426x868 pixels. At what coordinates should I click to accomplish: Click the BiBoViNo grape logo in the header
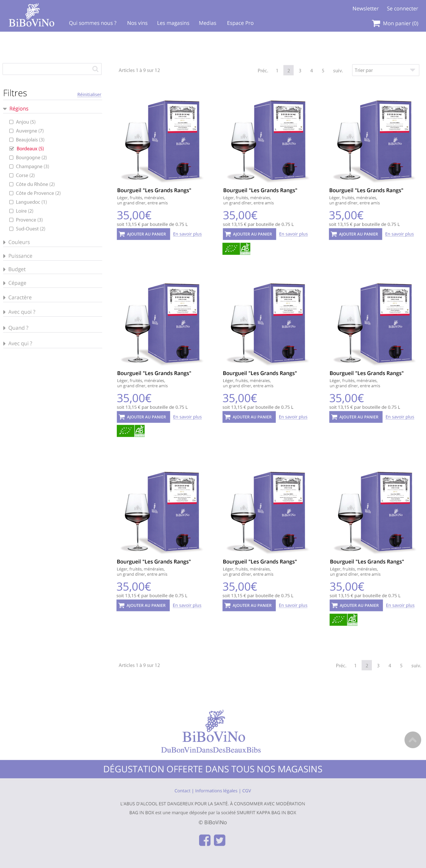(32, 16)
